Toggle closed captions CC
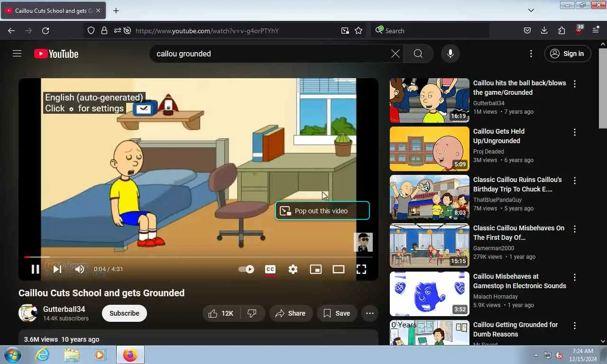 [x=270, y=269]
